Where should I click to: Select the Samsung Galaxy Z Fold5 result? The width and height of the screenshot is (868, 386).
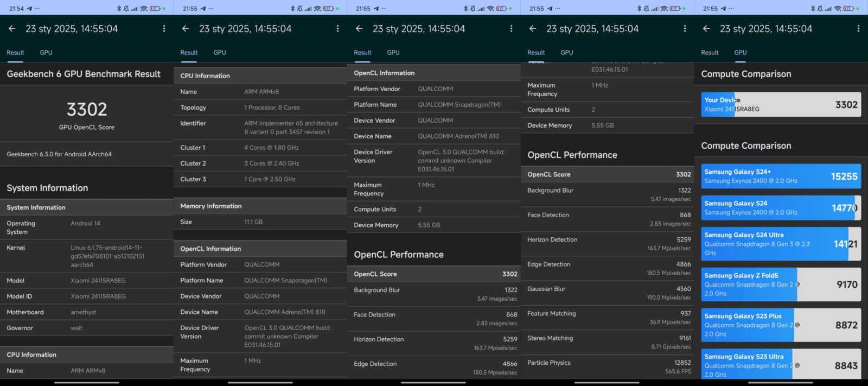(781, 284)
